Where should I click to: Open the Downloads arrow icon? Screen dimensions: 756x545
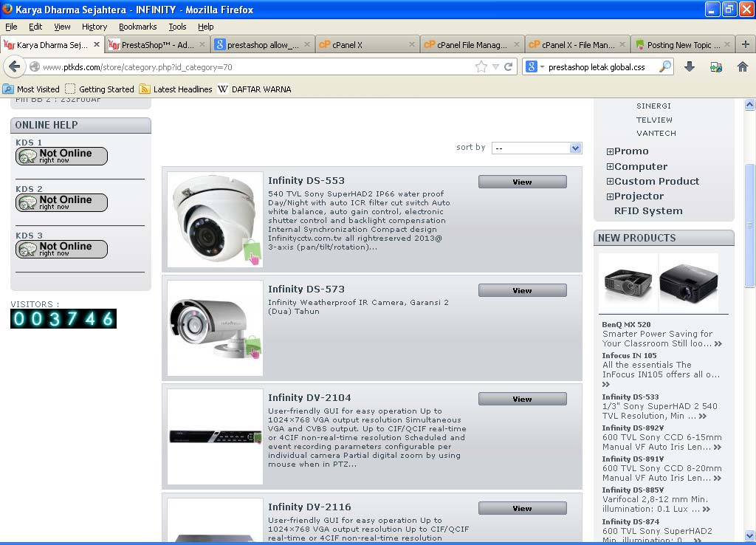click(x=690, y=66)
